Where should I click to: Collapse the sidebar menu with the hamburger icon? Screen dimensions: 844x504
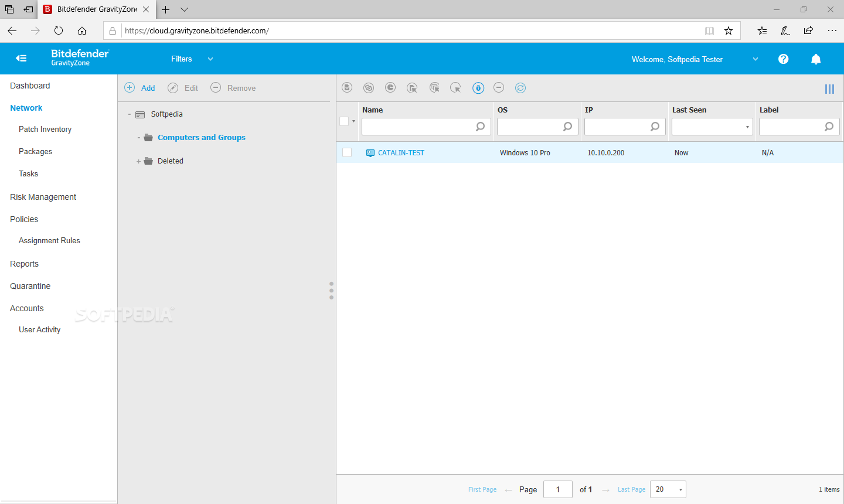tap(21, 58)
